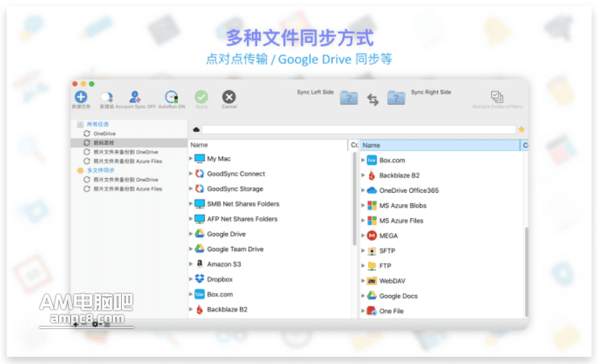Click Backblaze B2 flame icon in left pane
This screenshot has height=364, width=599.
[199, 309]
